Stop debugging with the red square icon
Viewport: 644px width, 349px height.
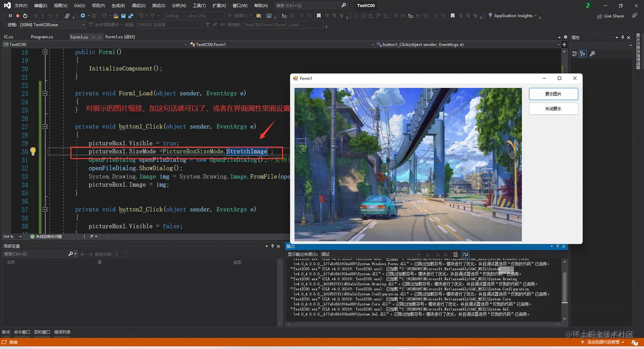(17, 16)
